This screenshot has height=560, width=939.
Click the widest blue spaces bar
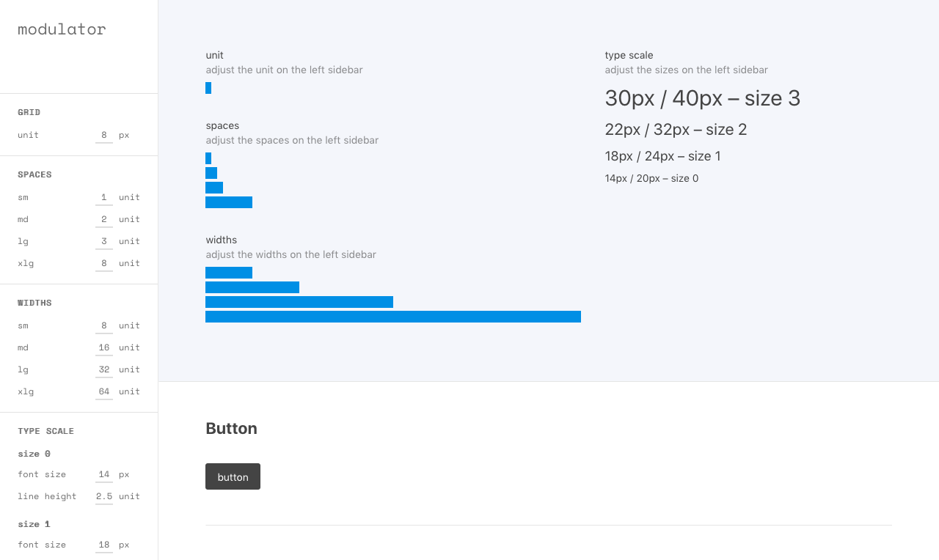229,202
